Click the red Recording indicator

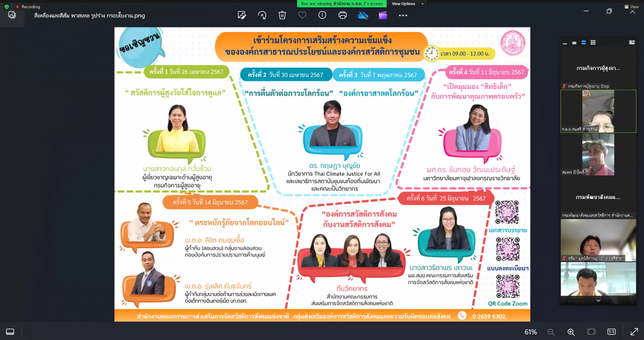click(28, 6)
